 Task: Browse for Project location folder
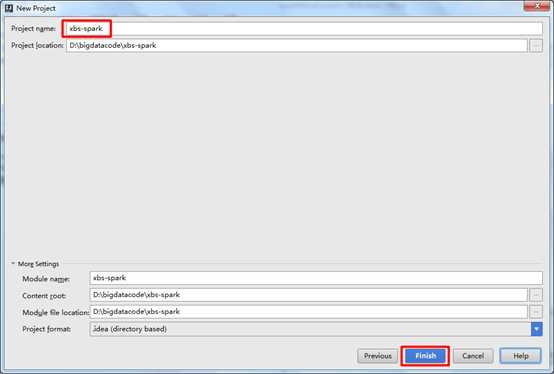pyautogui.click(x=536, y=46)
